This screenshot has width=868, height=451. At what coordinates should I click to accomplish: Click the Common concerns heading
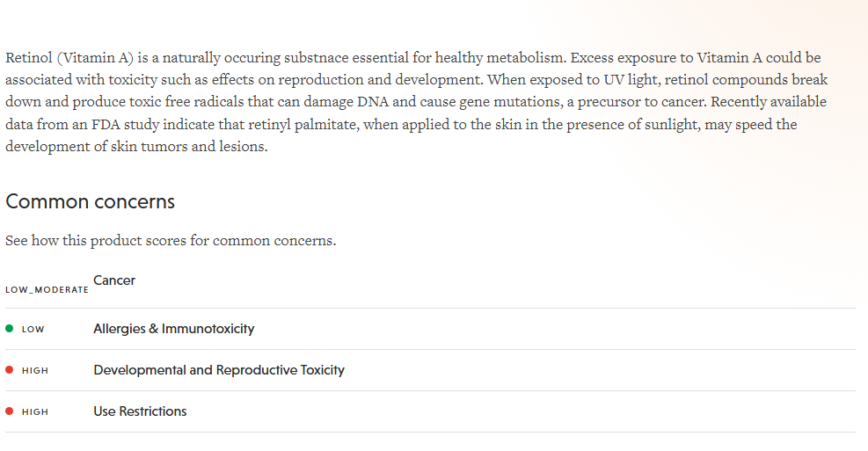point(91,201)
